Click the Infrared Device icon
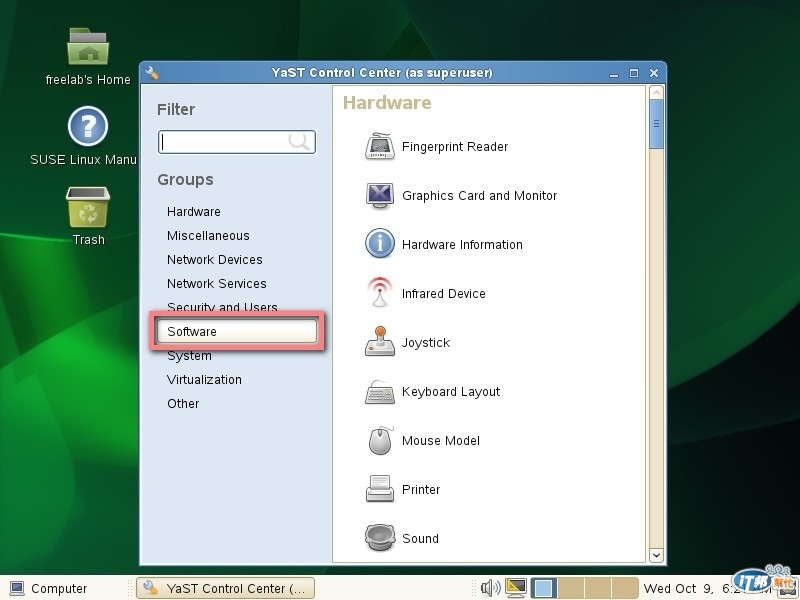Viewport: 800px width, 600px height. [380, 292]
